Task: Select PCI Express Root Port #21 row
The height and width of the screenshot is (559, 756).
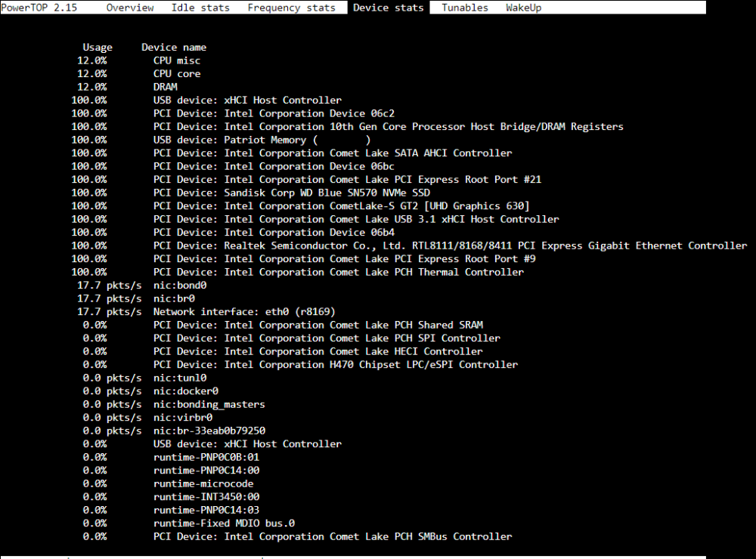Action: [306, 179]
